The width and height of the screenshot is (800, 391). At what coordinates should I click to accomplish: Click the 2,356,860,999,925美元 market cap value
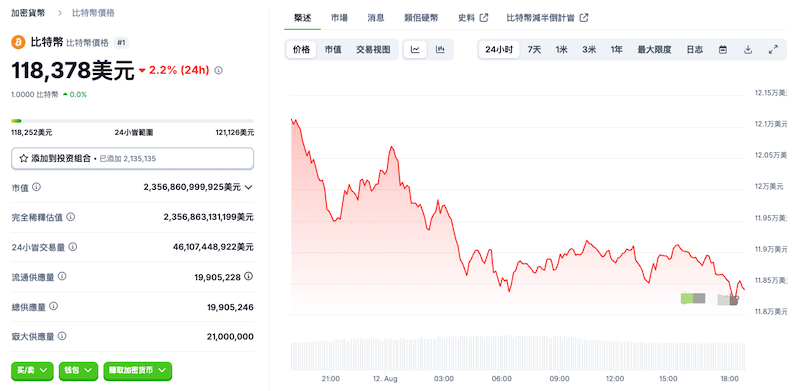pos(192,187)
